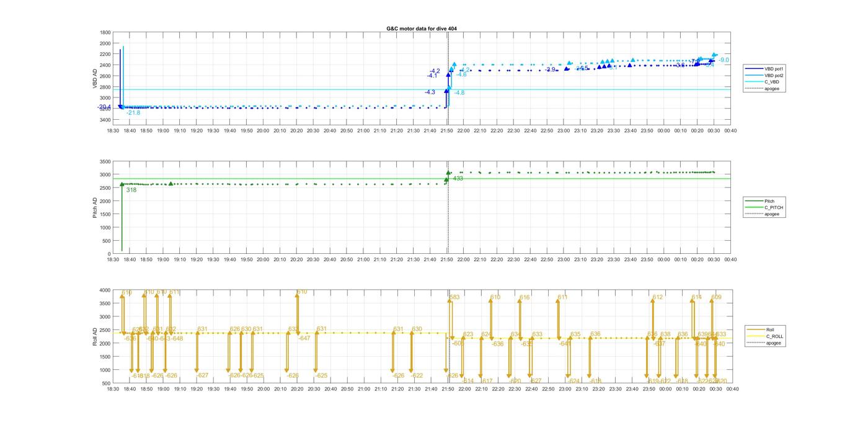Click the "2800" tick on the VBD y-axis
The width and height of the screenshot is (868, 430).
pyautogui.click(x=105, y=87)
